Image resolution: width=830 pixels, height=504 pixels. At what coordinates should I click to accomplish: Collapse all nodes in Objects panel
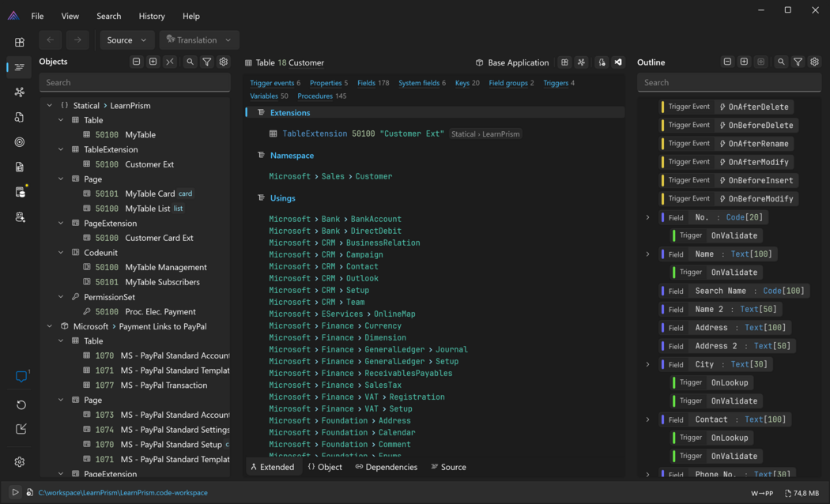137,62
